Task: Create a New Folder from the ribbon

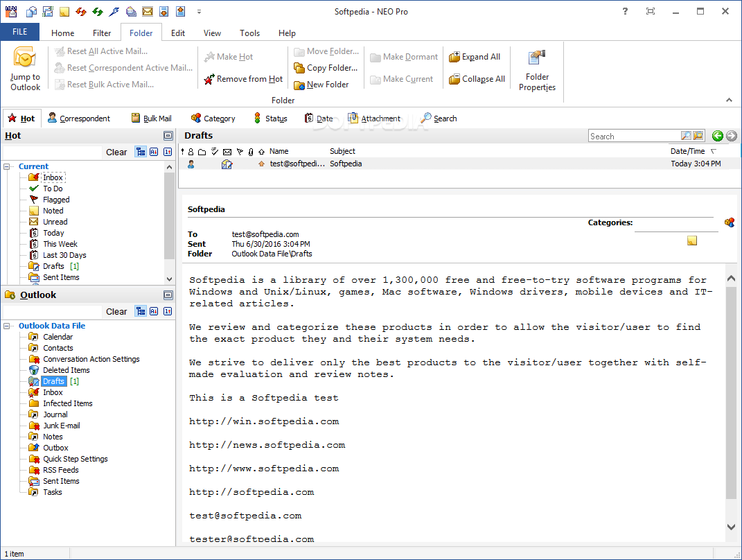Action: [x=321, y=85]
